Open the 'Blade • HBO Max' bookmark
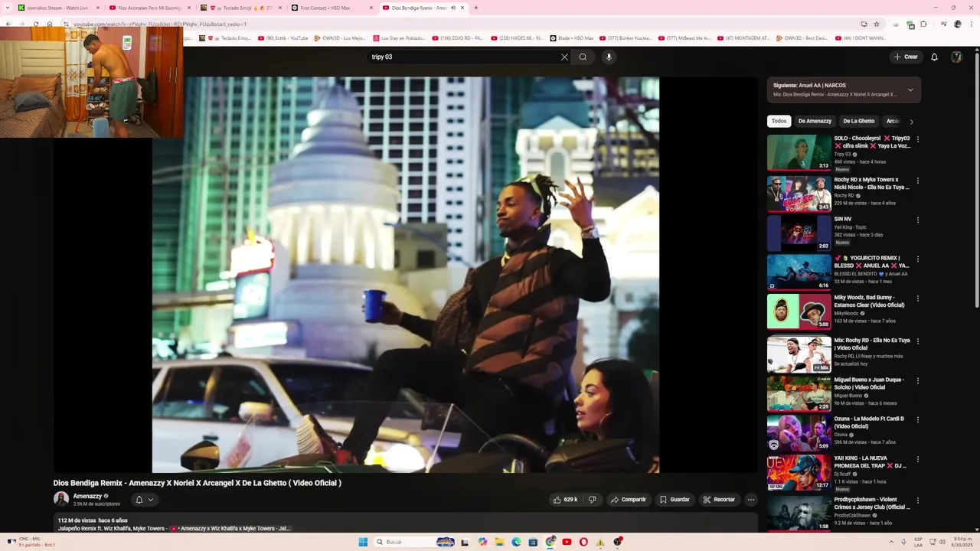 (572, 38)
